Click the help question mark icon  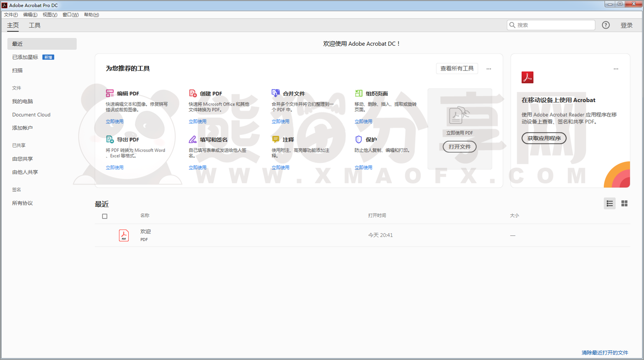tap(606, 25)
